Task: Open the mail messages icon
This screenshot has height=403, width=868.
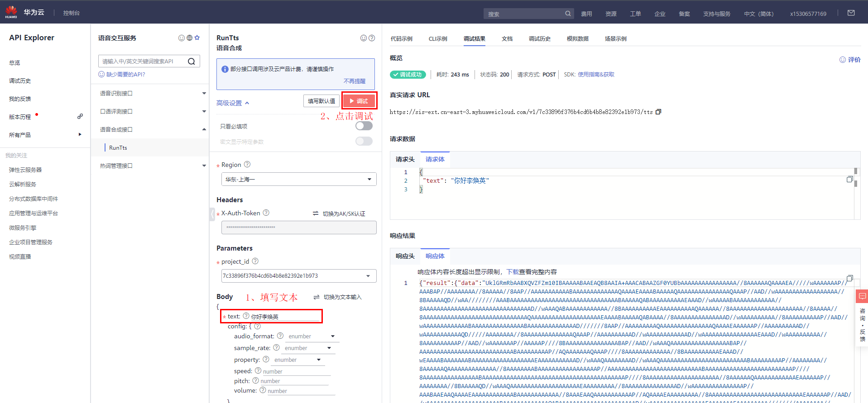Action: 851,13
